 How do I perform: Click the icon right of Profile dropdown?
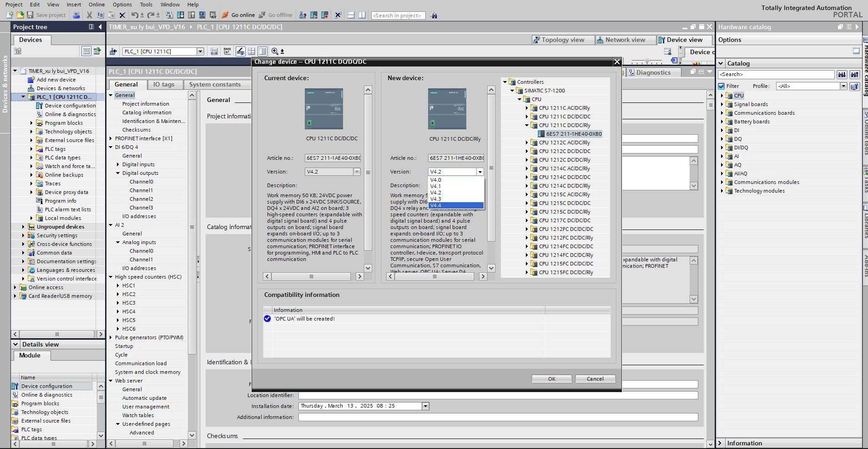pyautogui.click(x=854, y=86)
